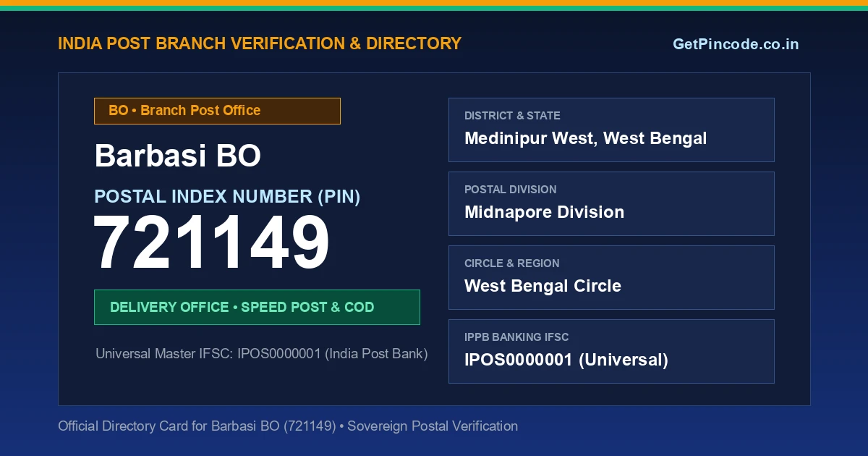Click the District & State field label

[x=512, y=116]
